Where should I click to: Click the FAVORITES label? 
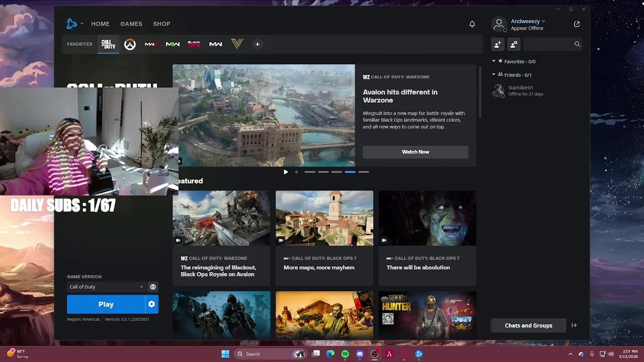point(79,44)
